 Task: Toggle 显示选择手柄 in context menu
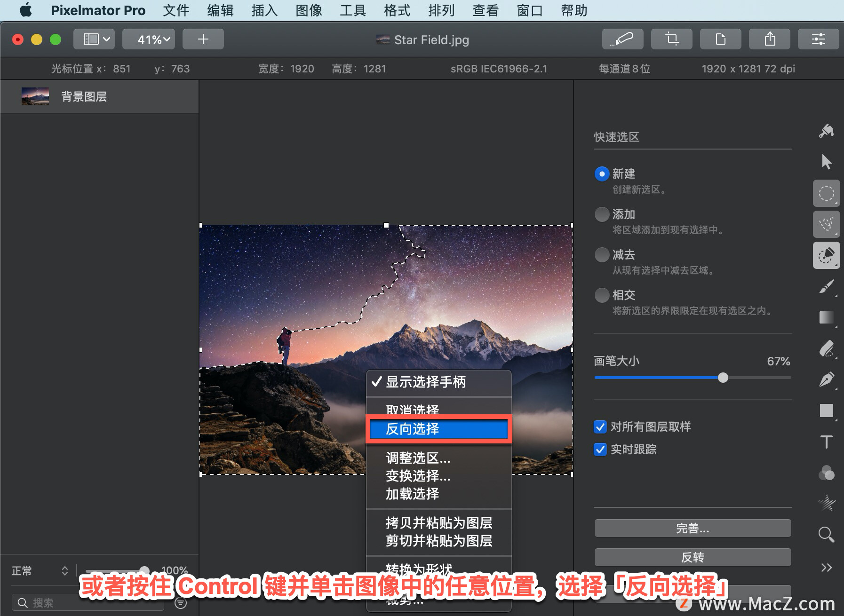click(x=439, y=382)
